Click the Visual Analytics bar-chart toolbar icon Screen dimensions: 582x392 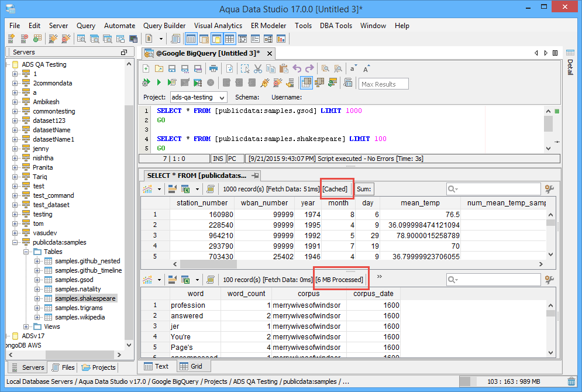[x=281, y=39]
